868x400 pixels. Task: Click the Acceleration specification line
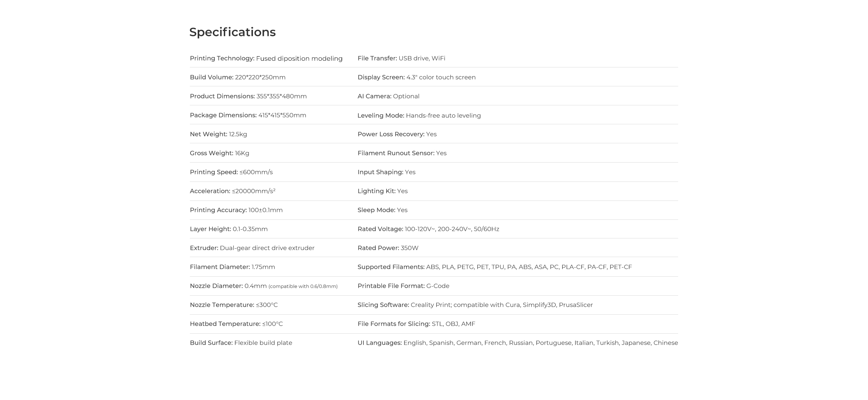232,191
